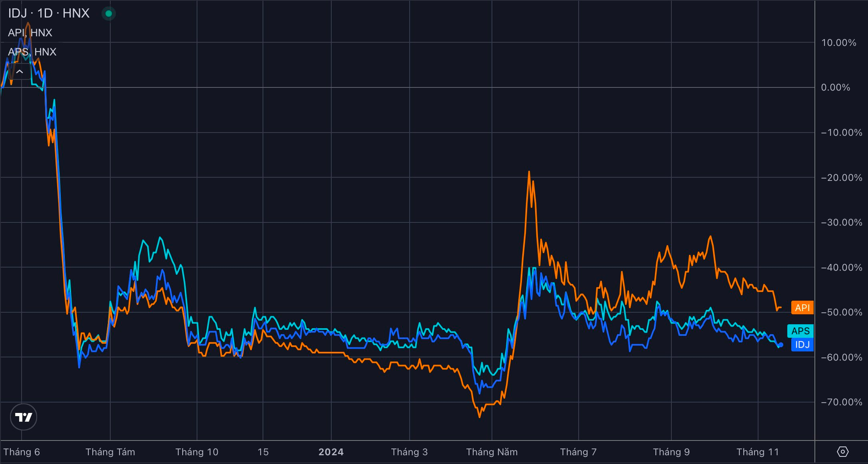Click the 10.00% price scale label
868x464 pixels.
point(839,42)
